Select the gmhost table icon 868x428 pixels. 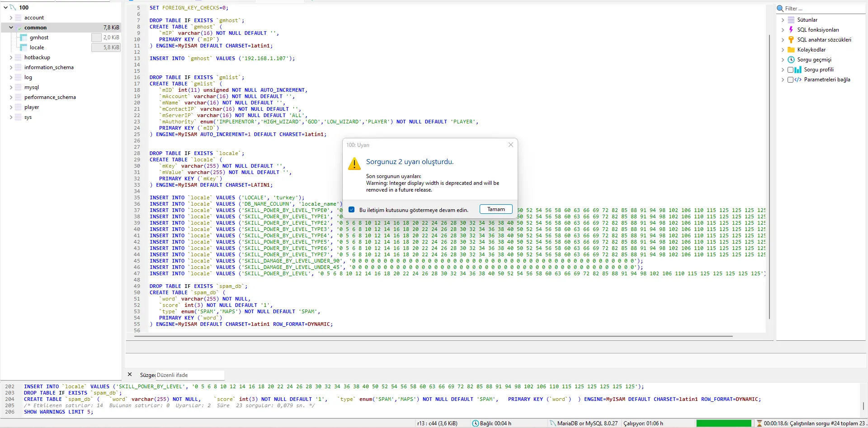24,38
